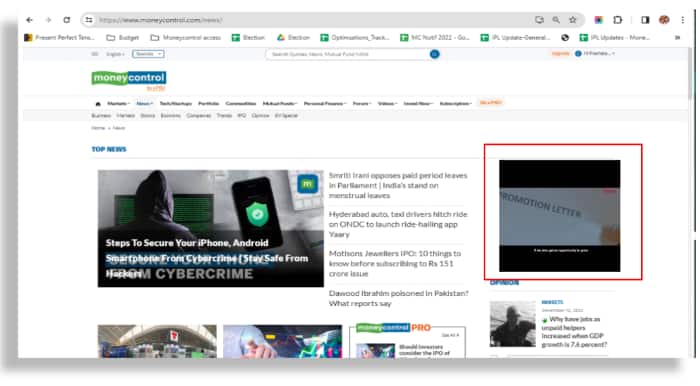Go back with the browser back arrow
Viewport: 700px width, 386px height.
pos(29,20)
